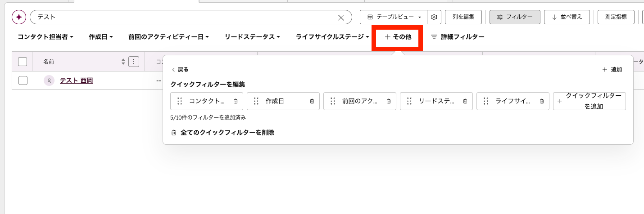Delete the 作成日 quick filter chip
The height and width of the screenshot is (214, 644).
[x=312, y=101]
